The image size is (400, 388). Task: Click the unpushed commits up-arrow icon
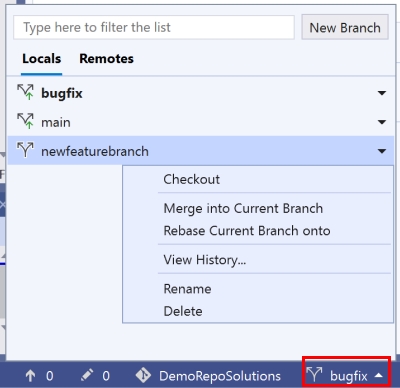[x=30, y=376]
